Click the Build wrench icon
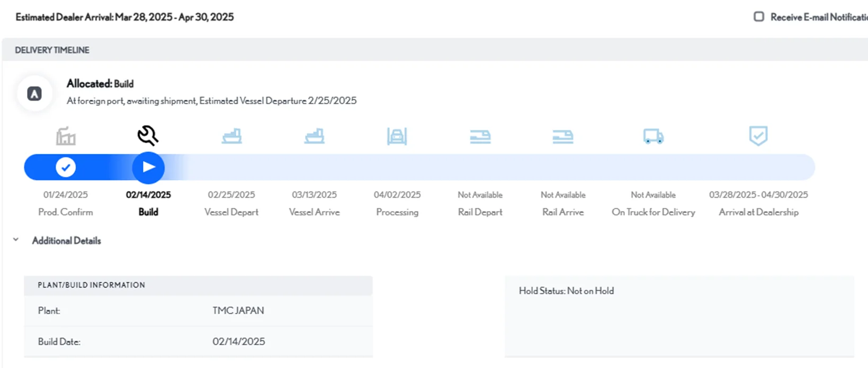Screen dimensions: 868x368 click(x=148, y=136)
